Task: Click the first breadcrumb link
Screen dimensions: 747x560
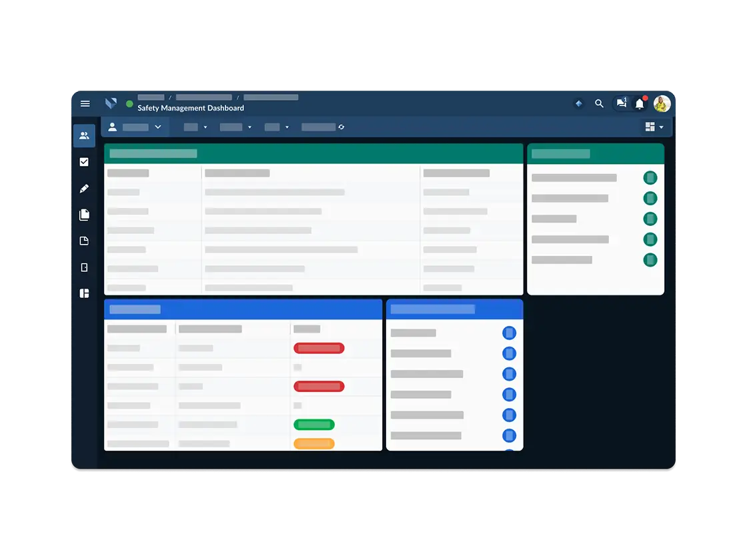Action: pyautogui.click(x=151, y=97)
